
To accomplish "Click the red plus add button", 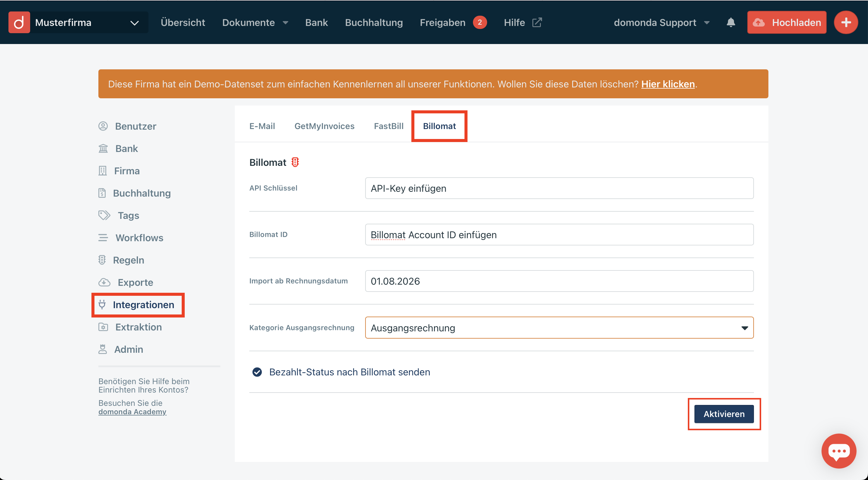I will pyautogui.click(x=846, y=22).
